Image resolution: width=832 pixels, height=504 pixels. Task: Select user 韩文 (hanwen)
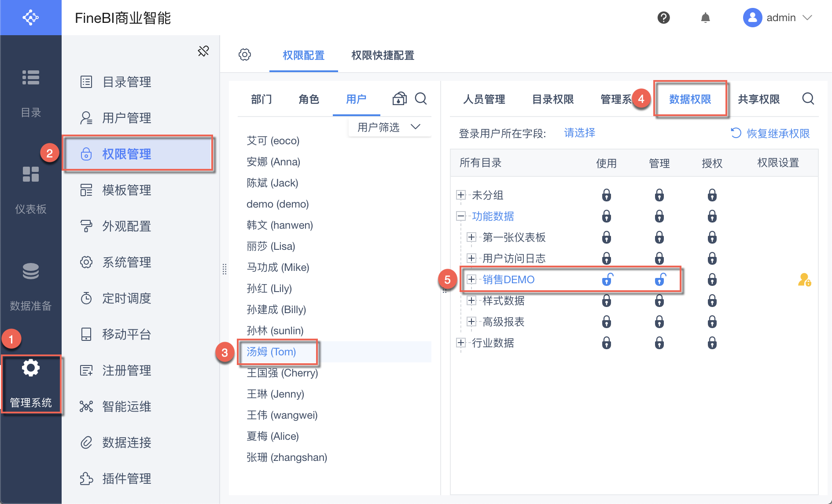tap(280, 225)
